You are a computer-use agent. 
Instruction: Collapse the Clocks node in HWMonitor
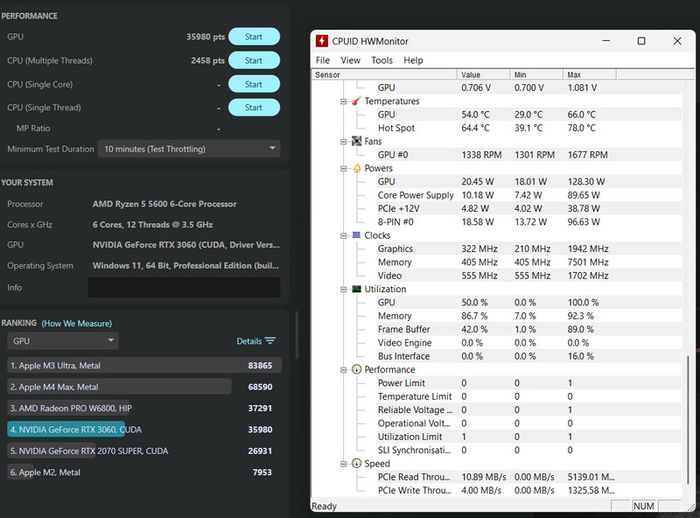pyautogui.click(x=343, y=235)
